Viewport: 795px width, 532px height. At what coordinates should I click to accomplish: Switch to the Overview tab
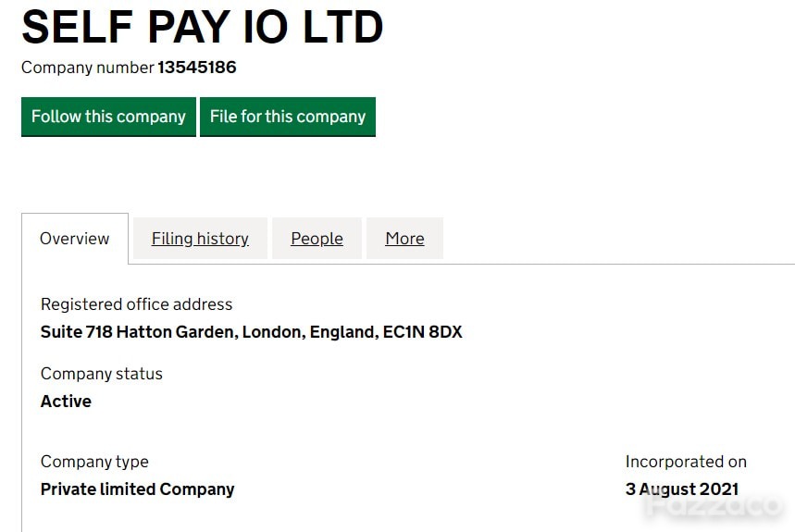75,239
